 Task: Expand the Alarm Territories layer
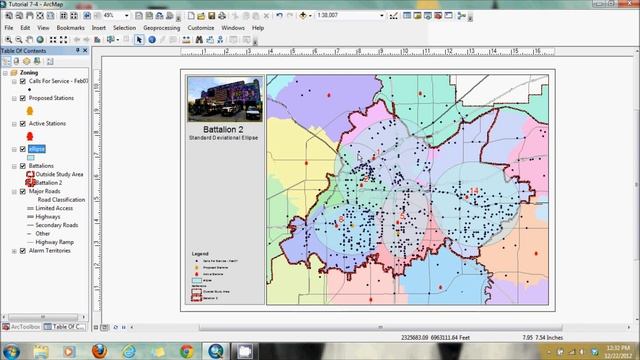14,251
